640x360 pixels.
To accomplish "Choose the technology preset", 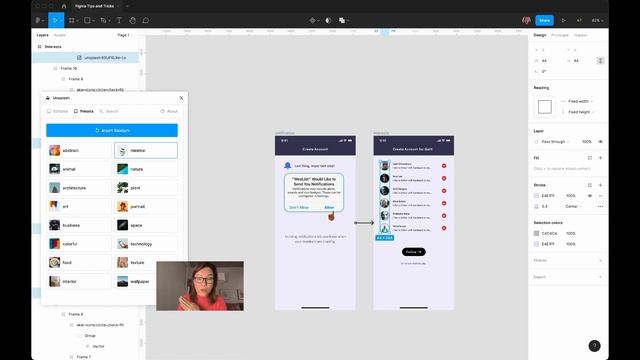I will [146, 244].
